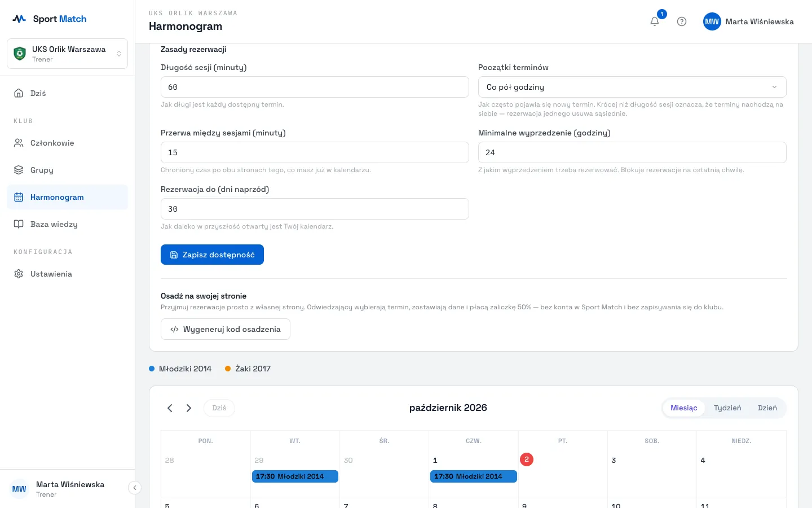Open Młodziki 2014 event on the 29th
The height and width of the screenshot is (508, 812).
point(295,476)
